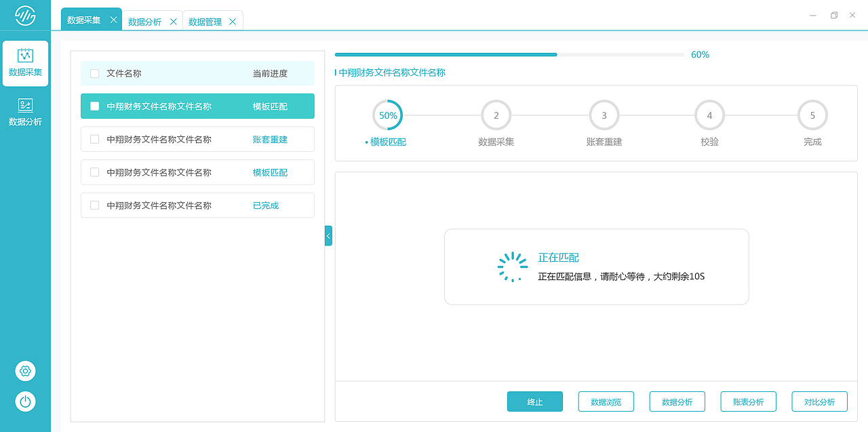The image size is (868, 432).
Task: Select step 5 circle 完成
Action: pos(812,115)
